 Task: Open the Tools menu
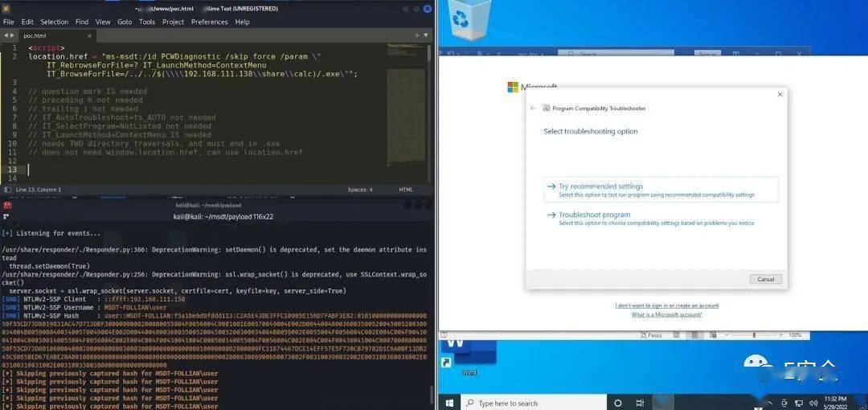[x=147, y=23]
